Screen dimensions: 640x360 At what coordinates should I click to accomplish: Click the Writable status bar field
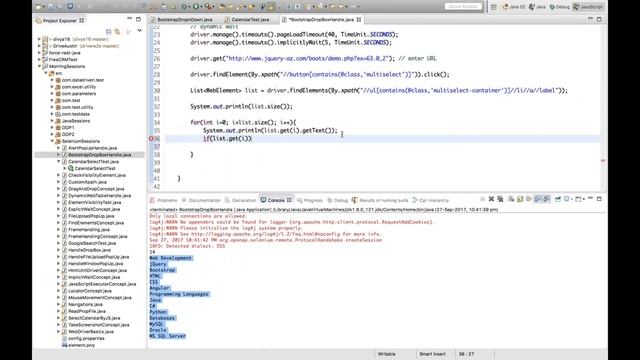[387, 354]
